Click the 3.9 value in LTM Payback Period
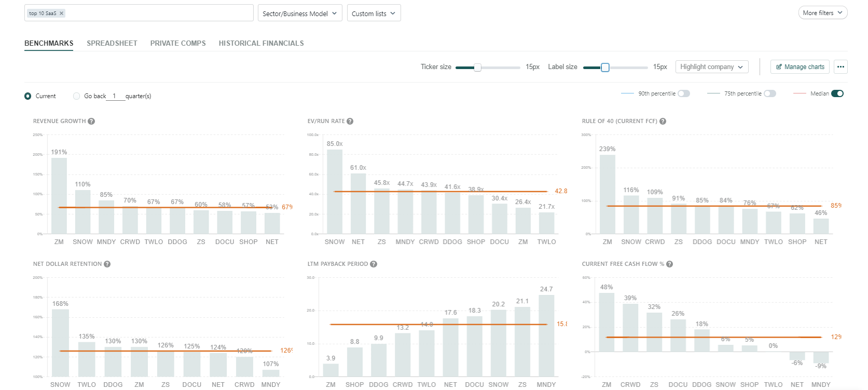This screenshot has height=390, width=868. pyautogui.click(x=331, y=358)
